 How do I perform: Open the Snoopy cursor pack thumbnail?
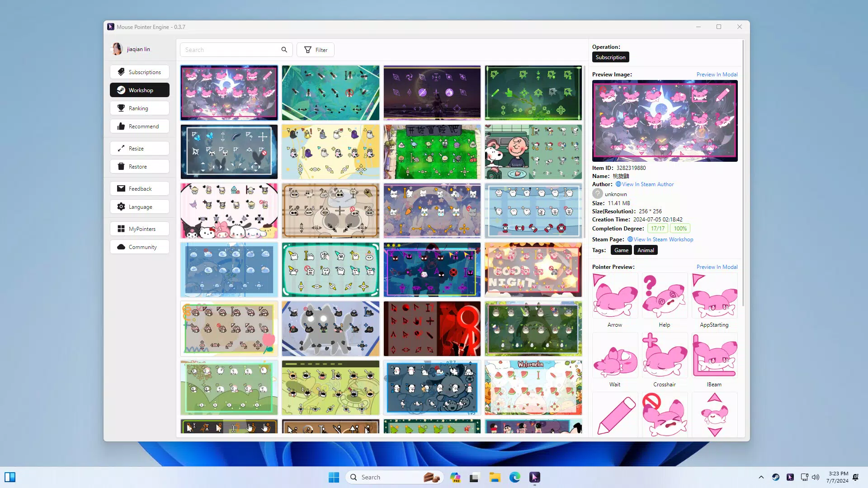click(533, 152)
